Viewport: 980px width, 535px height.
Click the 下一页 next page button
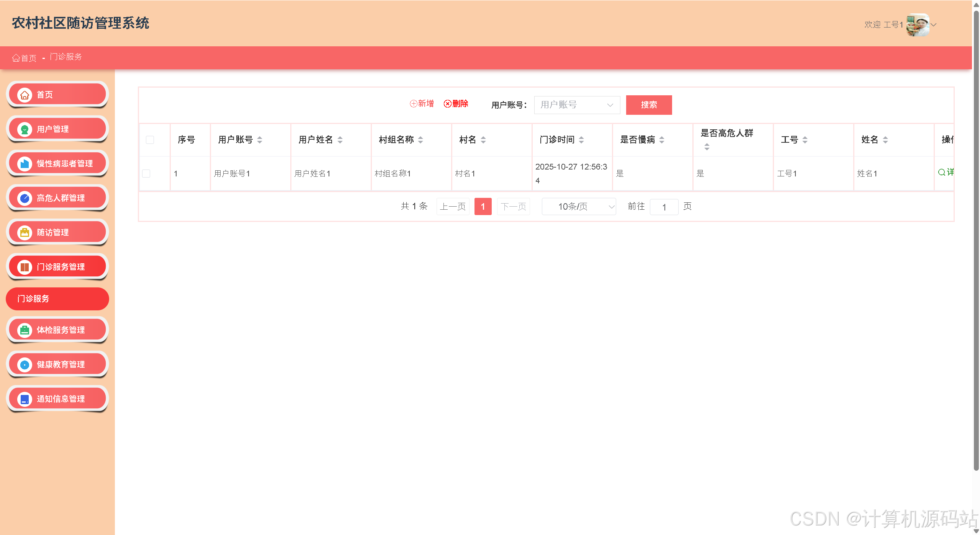coord(513,207)
